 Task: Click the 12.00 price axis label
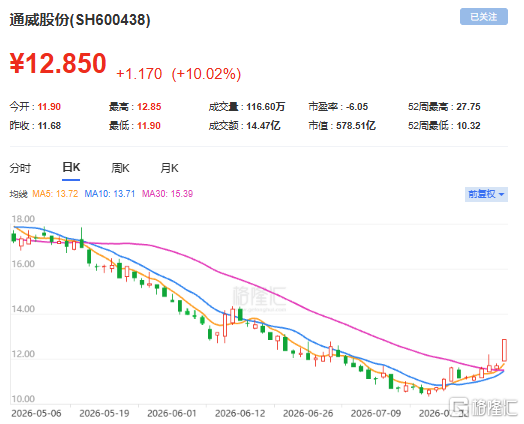(x=23, y=354)
